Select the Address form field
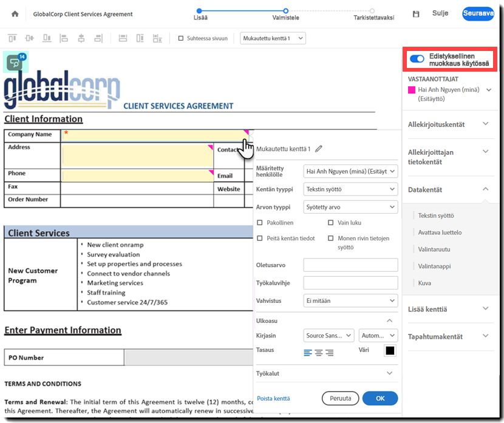Viewport: 504px width, 423px height. 137,155
